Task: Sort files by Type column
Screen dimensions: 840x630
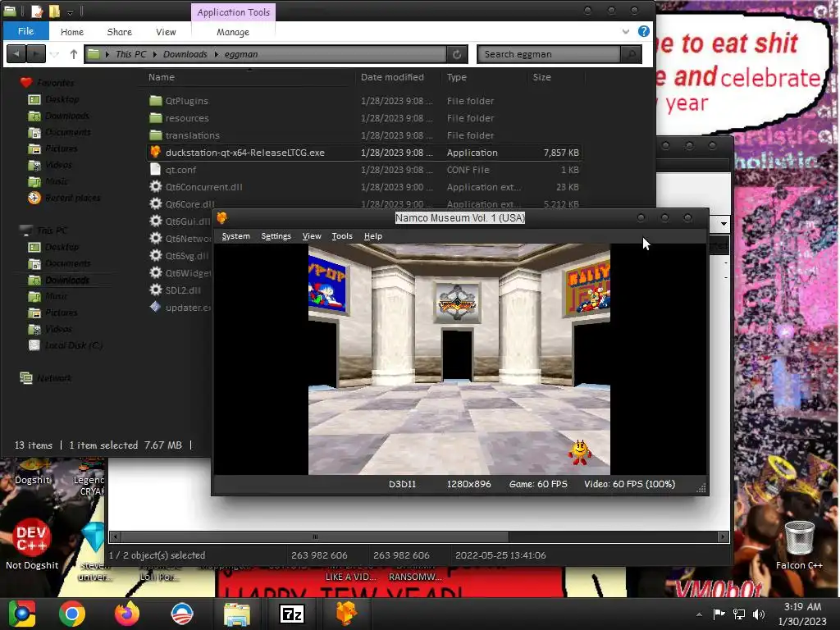Action: point(456,77)
